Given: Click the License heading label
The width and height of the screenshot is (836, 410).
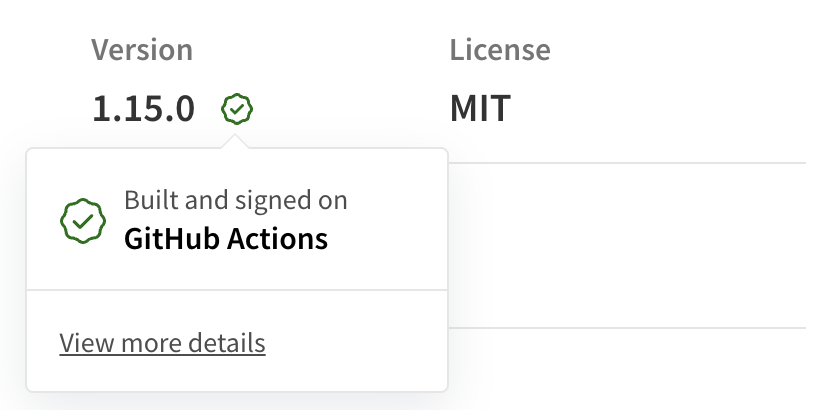Looking at the screenshot, I should coord(500,49).
